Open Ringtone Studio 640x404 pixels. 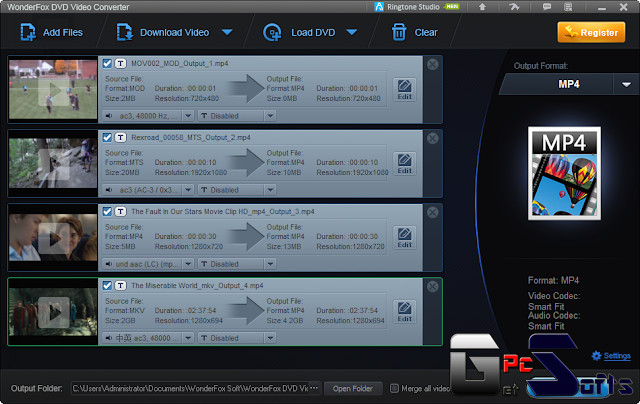(x=417, y=7)
